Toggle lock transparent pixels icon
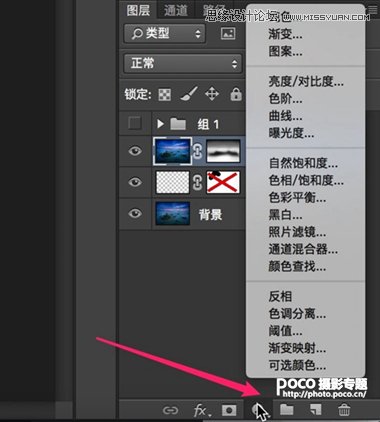380x422 pixels. 165,95
